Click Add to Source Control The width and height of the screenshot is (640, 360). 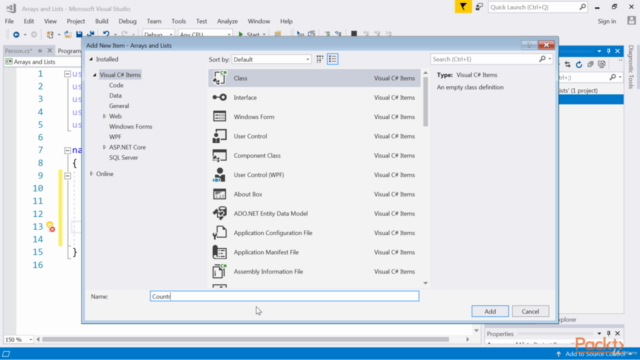click(595, 354)
